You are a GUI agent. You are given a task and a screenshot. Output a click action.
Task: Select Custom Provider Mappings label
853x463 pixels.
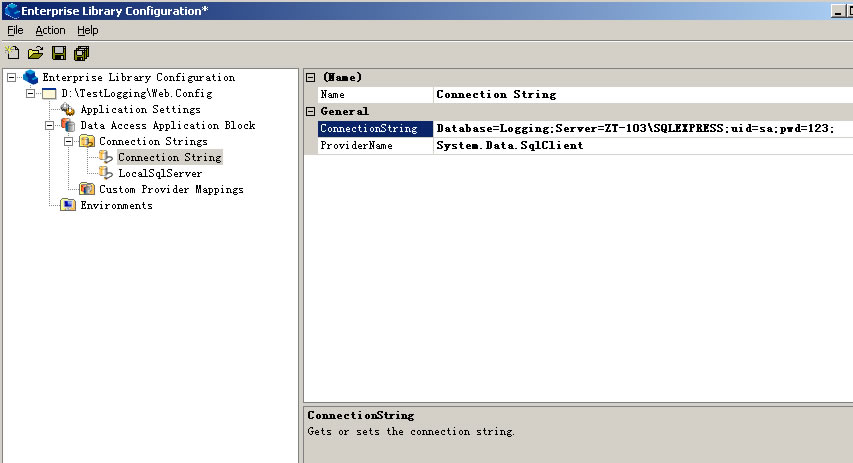coord(171,189)
